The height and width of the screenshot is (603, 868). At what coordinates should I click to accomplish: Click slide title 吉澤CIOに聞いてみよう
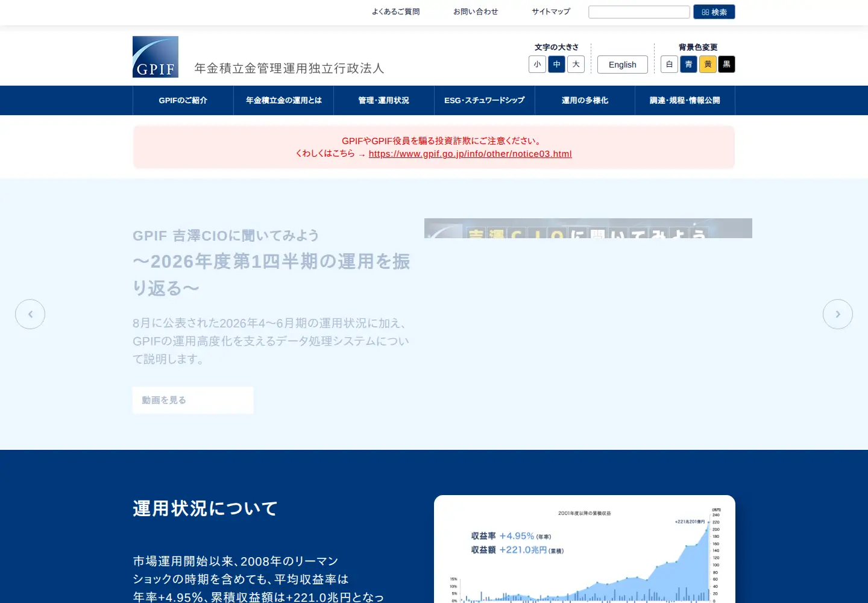[x=225, y=236]
